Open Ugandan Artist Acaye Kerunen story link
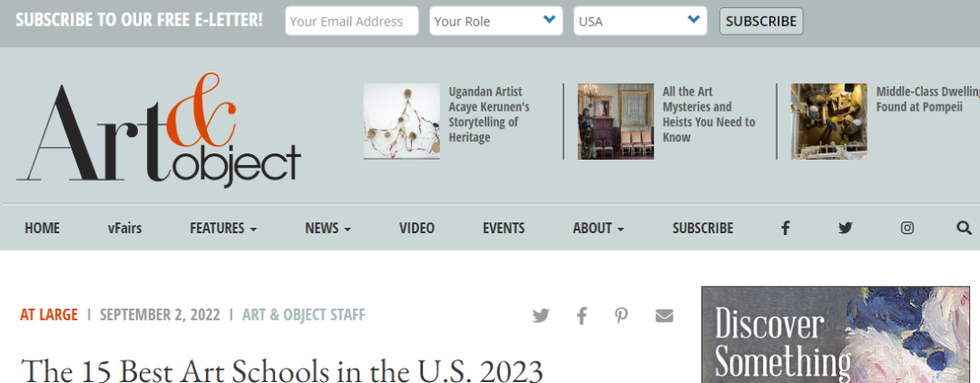 [489, 114]
